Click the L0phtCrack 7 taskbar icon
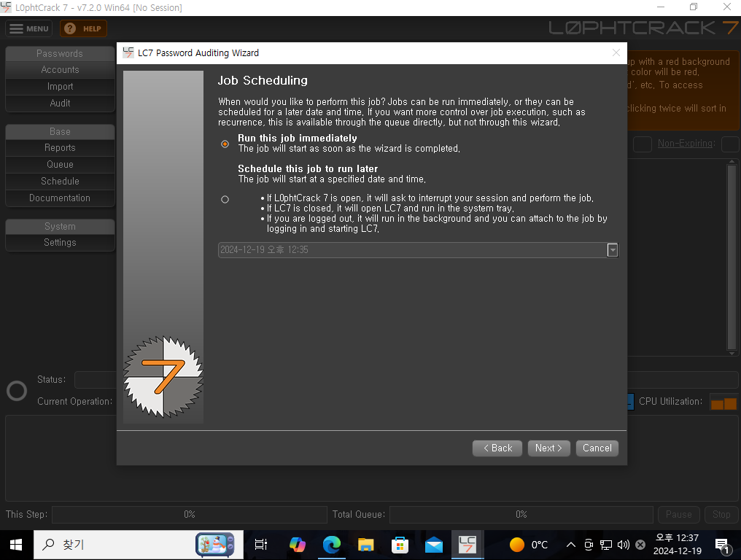This screenshot has width=741, height=560. [x=468, y=545]
